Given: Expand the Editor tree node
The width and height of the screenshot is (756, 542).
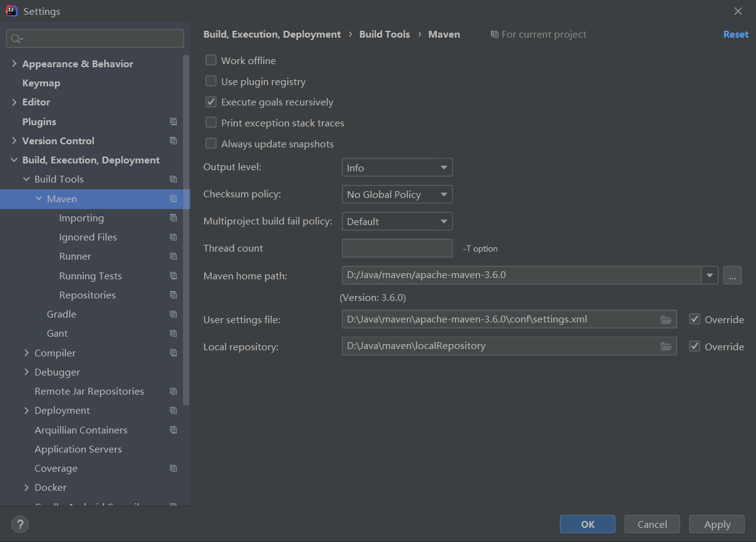Looking at the screenshot, I should [14, 102].
